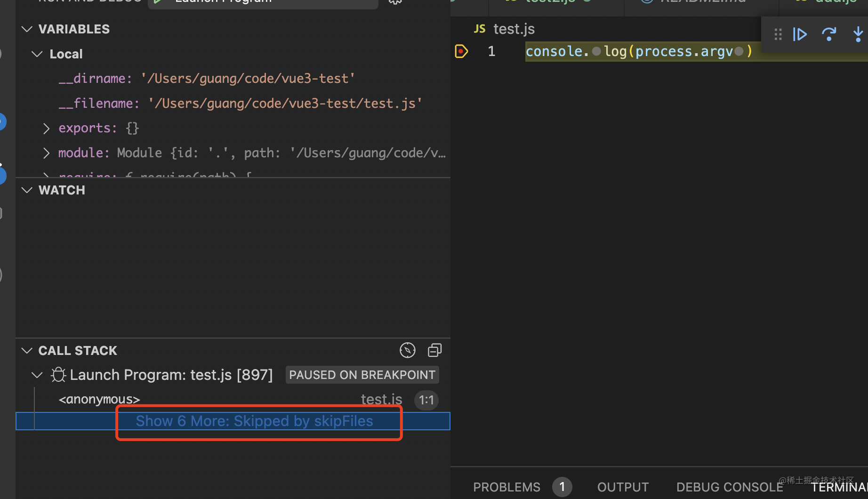Select the __dirname variable row

[206, 79]
